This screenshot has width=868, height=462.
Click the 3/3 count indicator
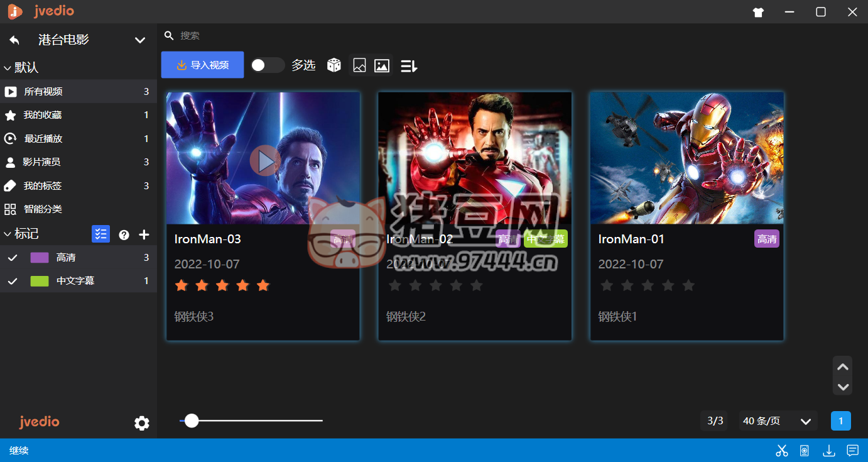715,421
